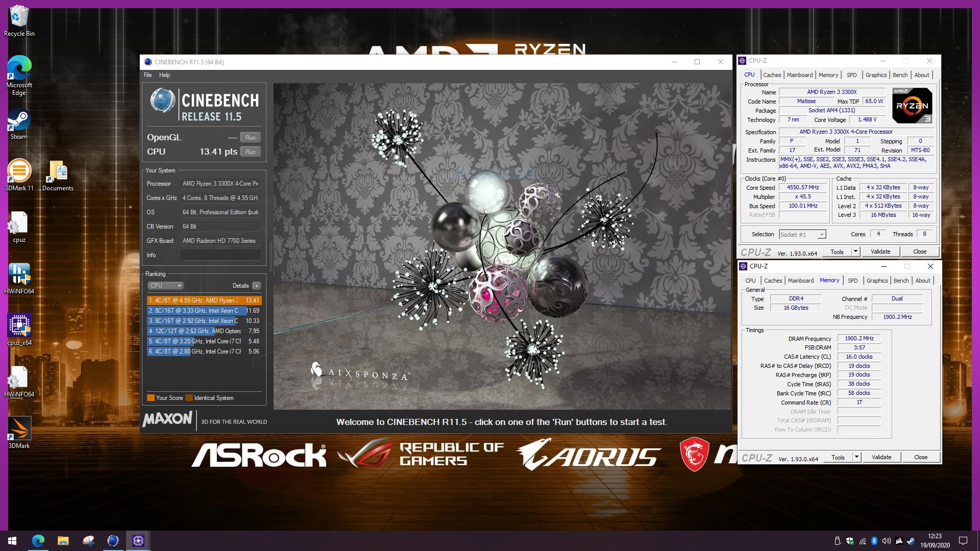
Task: Click the network tray icon
Action: tap(862, 541)
